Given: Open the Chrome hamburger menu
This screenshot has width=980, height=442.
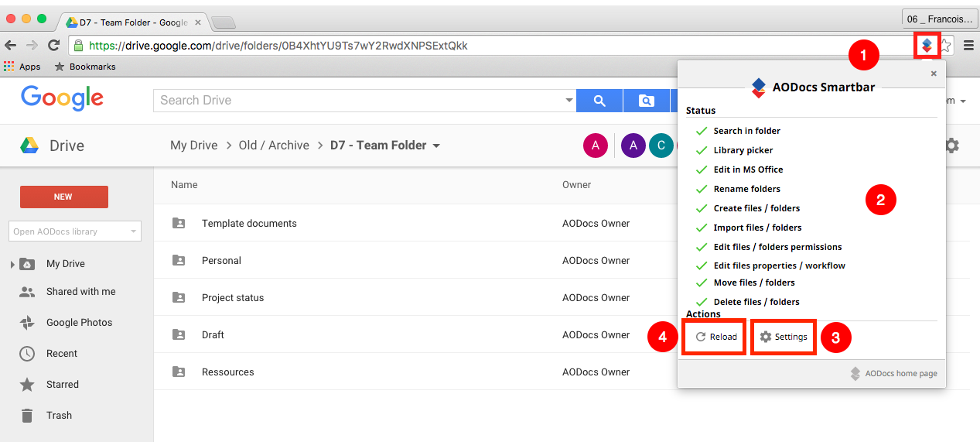Looking at the screenshot, I should pos(968,46).
